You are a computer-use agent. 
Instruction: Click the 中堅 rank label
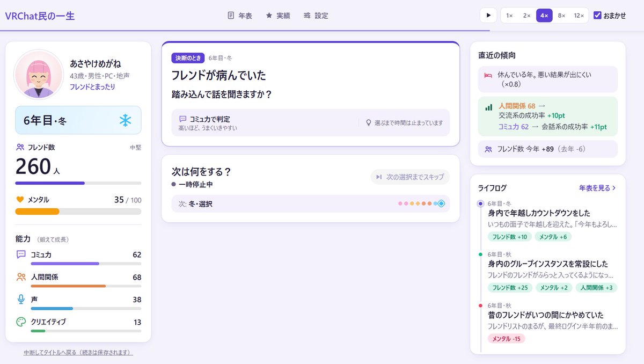coord(135,147)
